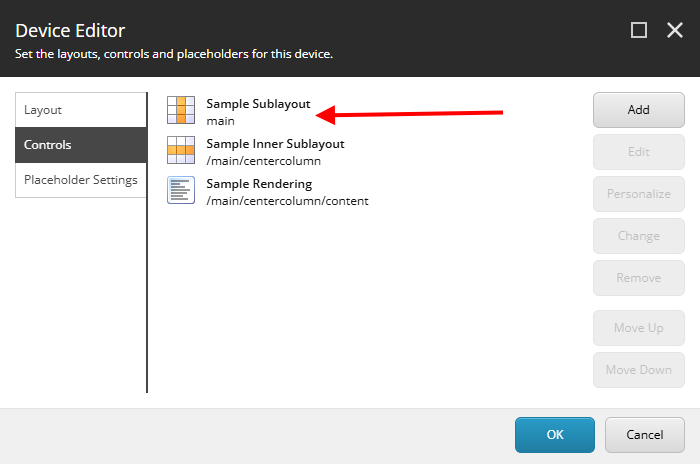Maximize the Device Editor dialog
Viewport: 700px width, 464px height.
(639, 30)
